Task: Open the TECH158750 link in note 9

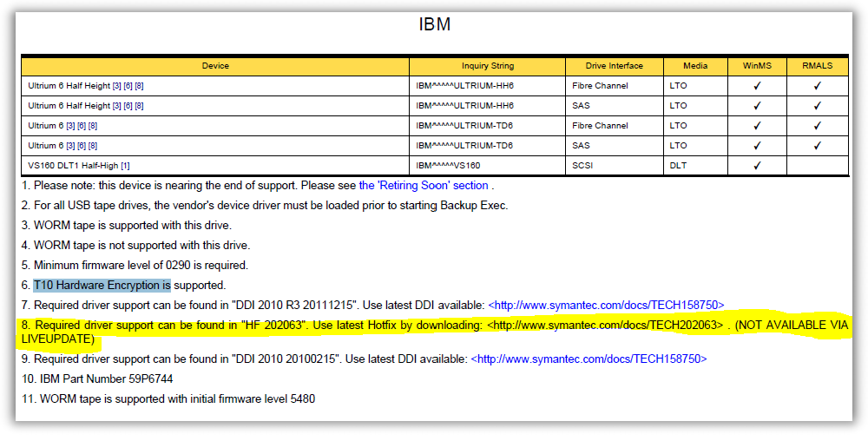Action: 589,359
